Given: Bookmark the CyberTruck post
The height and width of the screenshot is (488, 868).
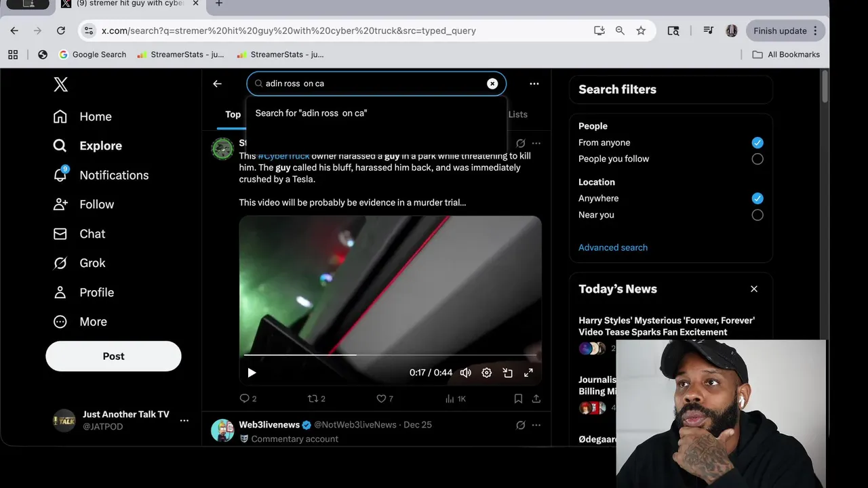Looking at the screenshot, I should coord(518,399).
